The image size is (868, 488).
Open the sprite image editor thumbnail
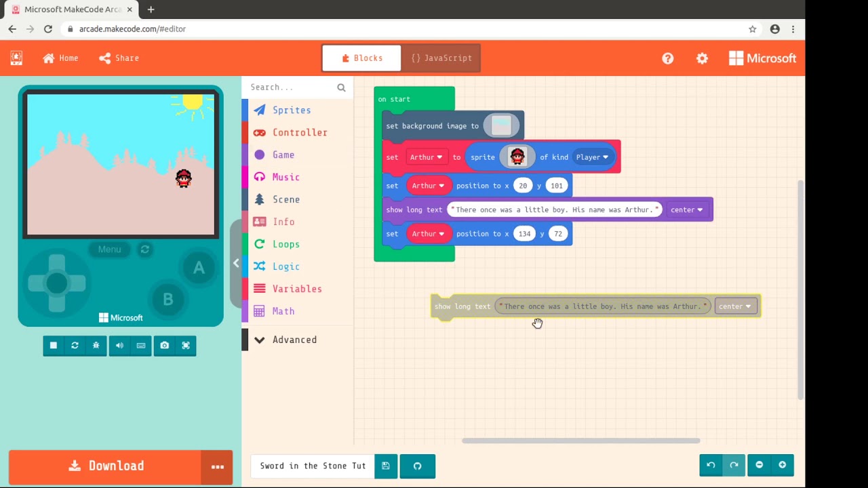click(517, 157)
